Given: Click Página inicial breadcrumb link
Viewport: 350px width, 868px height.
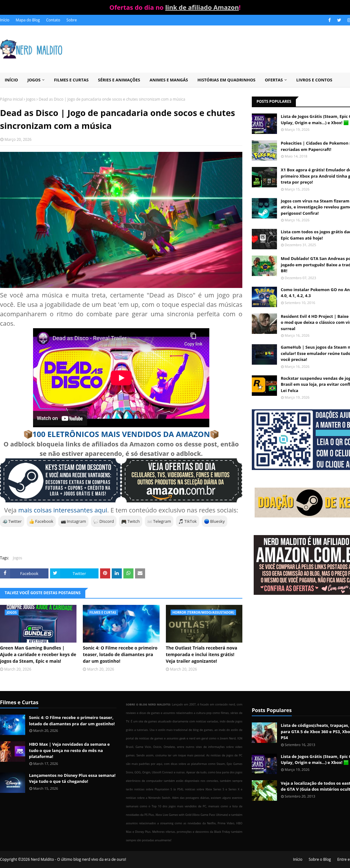Looking at the screenshot, I should 11,99.
